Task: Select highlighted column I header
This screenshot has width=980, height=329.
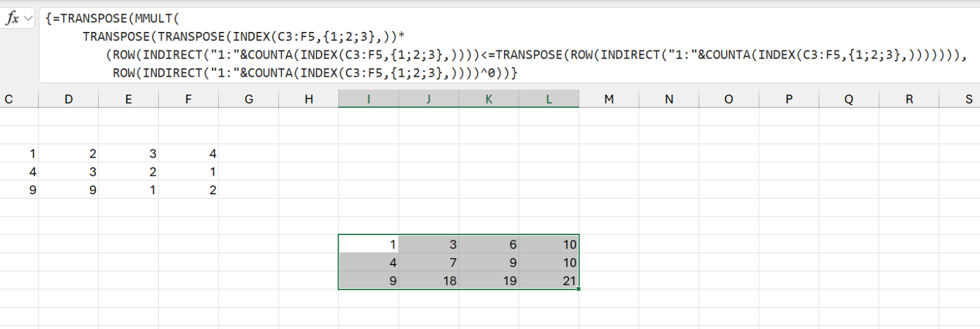Action: pos(368,99)
